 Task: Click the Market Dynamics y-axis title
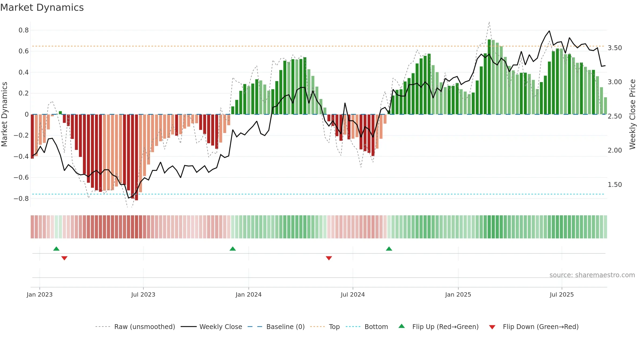point(4,114)
